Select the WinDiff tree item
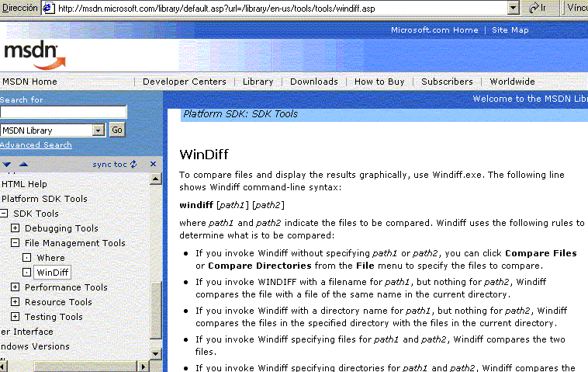 point(53,273)
